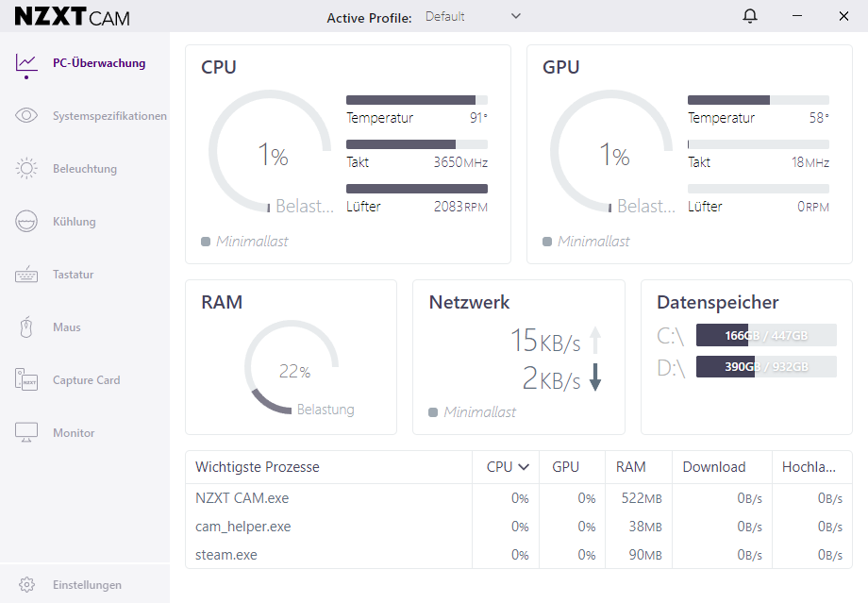
Task: Switch to the Kühlung section
Action: click(85, 222)
